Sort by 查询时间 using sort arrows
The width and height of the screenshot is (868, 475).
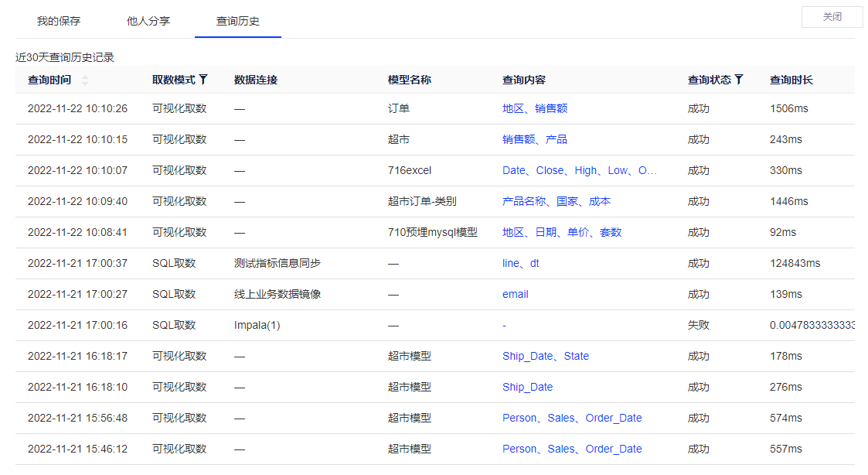(x=85, y=80)
